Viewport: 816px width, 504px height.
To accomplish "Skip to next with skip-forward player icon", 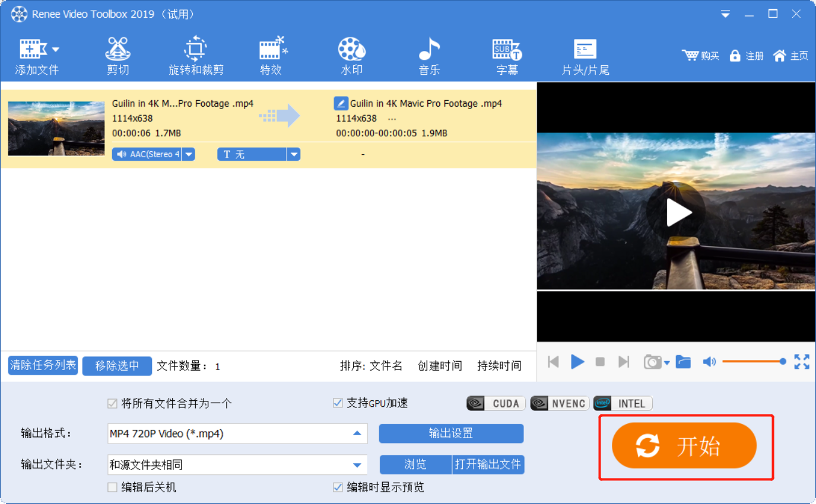I will click(624, 362).
